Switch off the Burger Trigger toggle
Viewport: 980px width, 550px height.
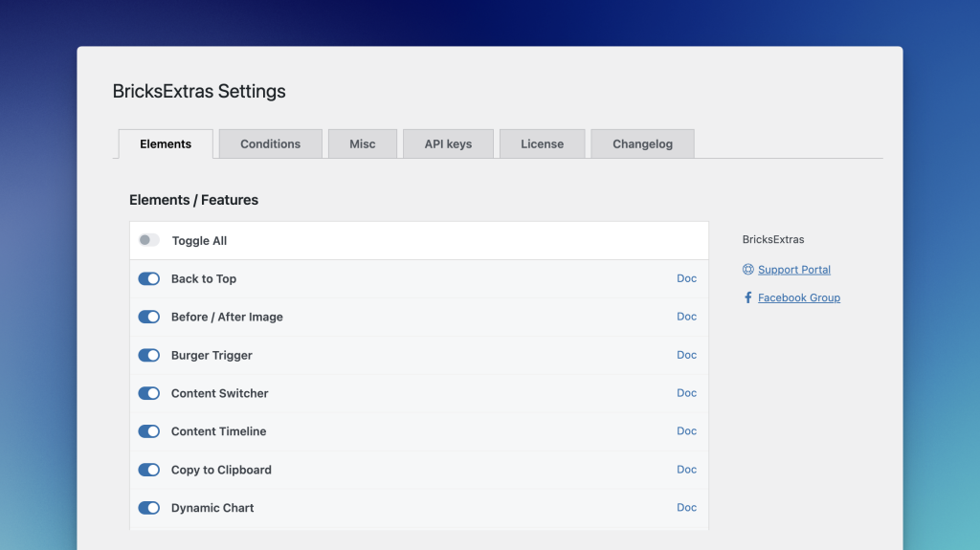click(148, 355)
